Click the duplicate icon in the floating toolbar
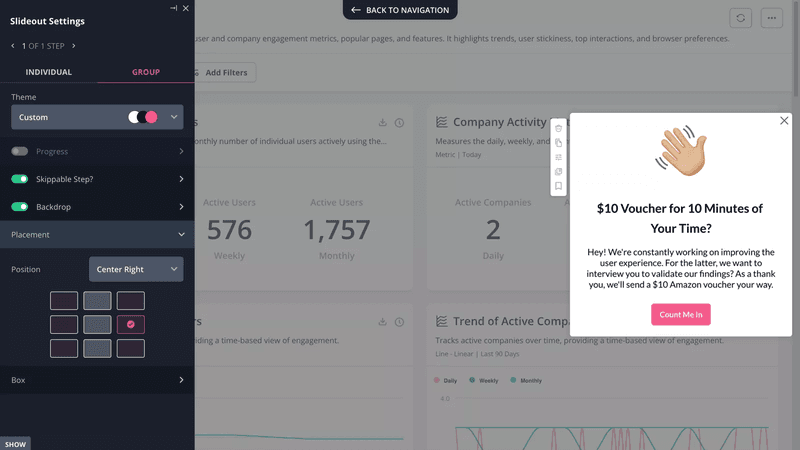Viewport: 800px width, 450px height. point(558,143)
